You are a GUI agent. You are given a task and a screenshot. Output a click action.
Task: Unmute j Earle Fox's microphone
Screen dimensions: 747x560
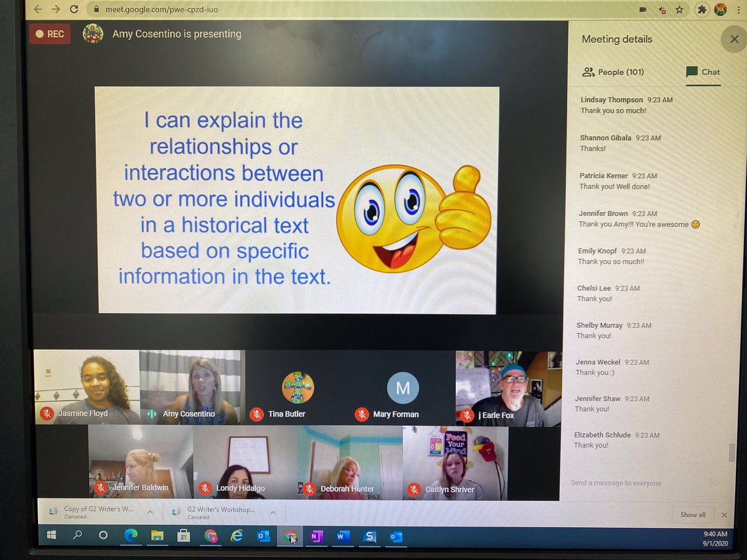click(466, 414)
